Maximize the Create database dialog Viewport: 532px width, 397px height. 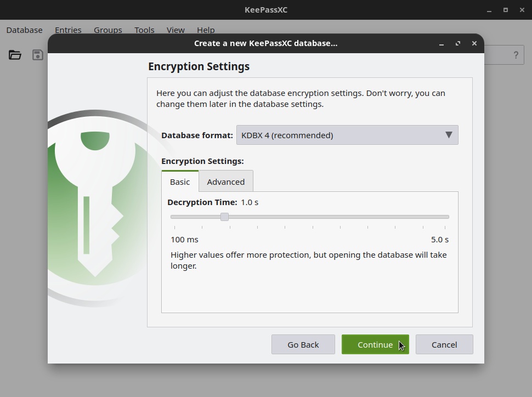point(458,43)
